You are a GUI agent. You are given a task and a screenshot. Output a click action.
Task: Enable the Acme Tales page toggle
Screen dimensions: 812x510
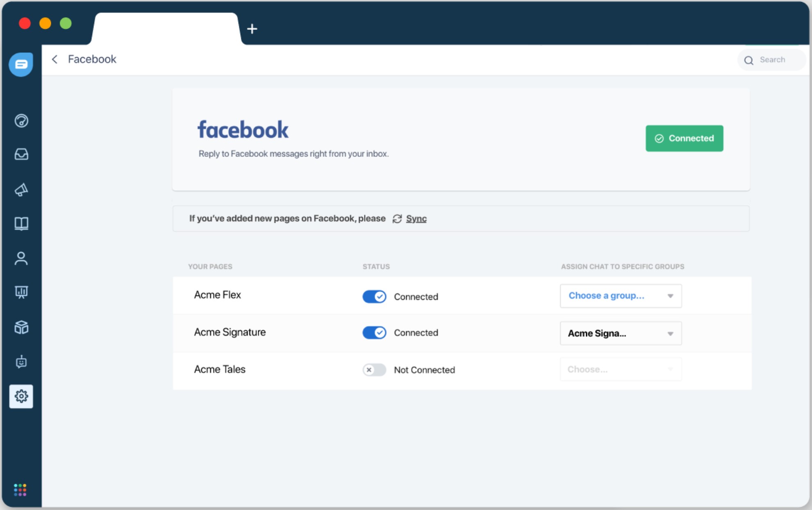[x=374, y=369]
